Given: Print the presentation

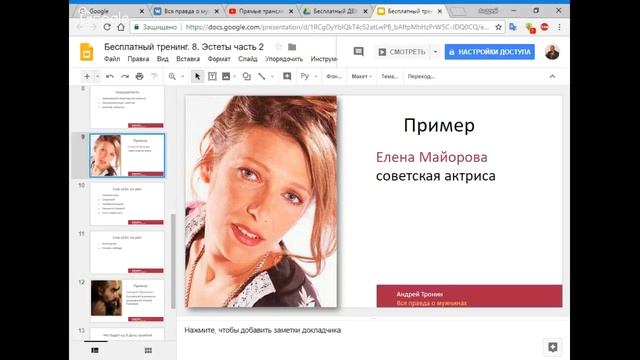Looking at the screenshot, I should [140, 76].
